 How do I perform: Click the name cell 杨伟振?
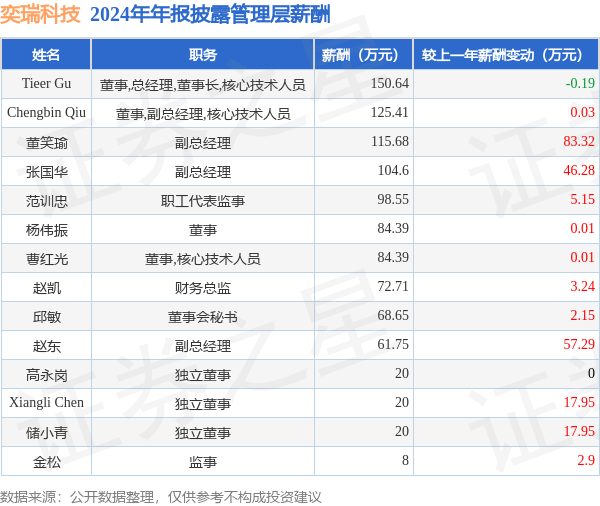pos(46,230)
